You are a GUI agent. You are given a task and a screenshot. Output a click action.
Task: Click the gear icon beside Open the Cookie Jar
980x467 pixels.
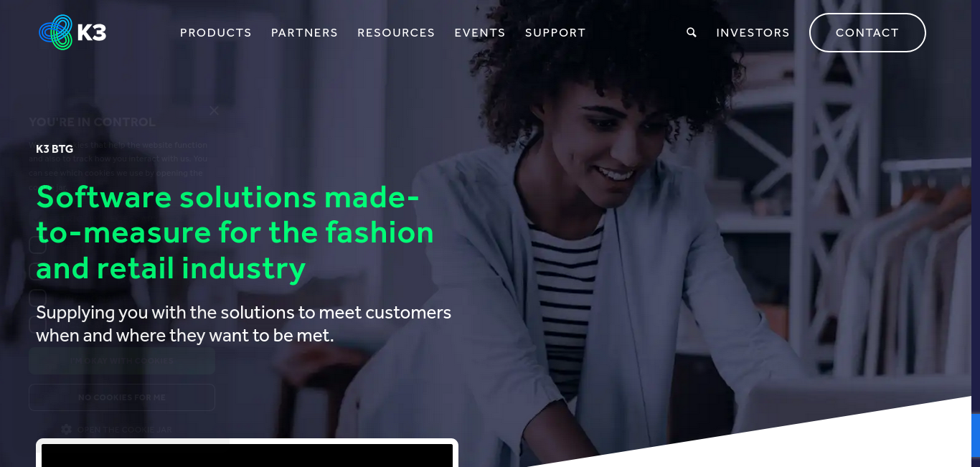click(67, 429)
